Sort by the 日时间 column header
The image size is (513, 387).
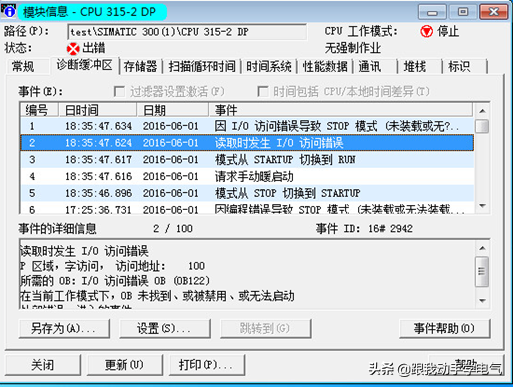pos(97,110)
